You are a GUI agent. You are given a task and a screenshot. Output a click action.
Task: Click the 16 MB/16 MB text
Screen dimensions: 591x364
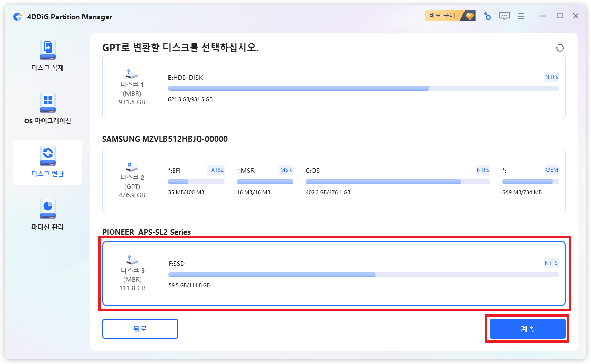pyautogui.click(x=254, y=192)
